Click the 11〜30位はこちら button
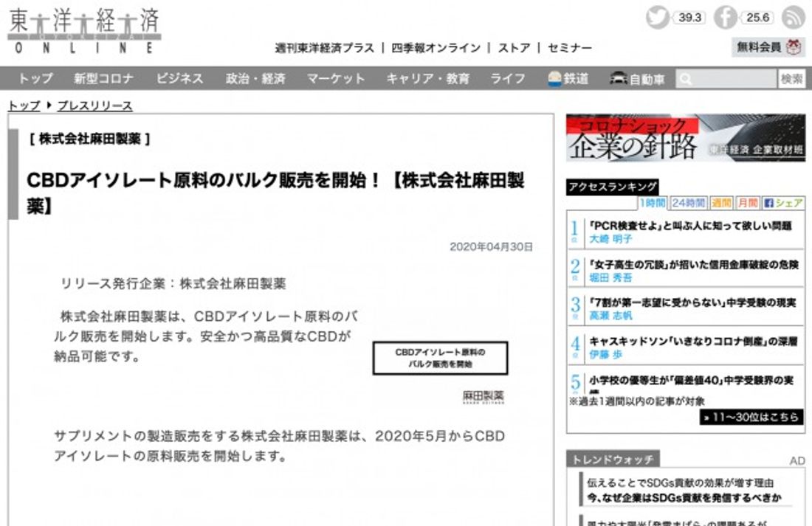This screenshot has width=812, height=526. [x=751, y=418]
